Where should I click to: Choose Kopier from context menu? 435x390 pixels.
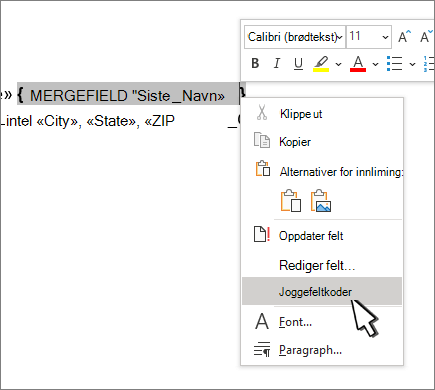pyautogui.click(x=322, y=142)
